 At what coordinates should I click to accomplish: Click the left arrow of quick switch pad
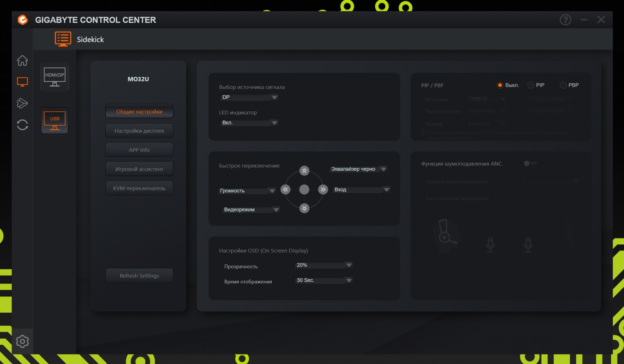(285, 189)
